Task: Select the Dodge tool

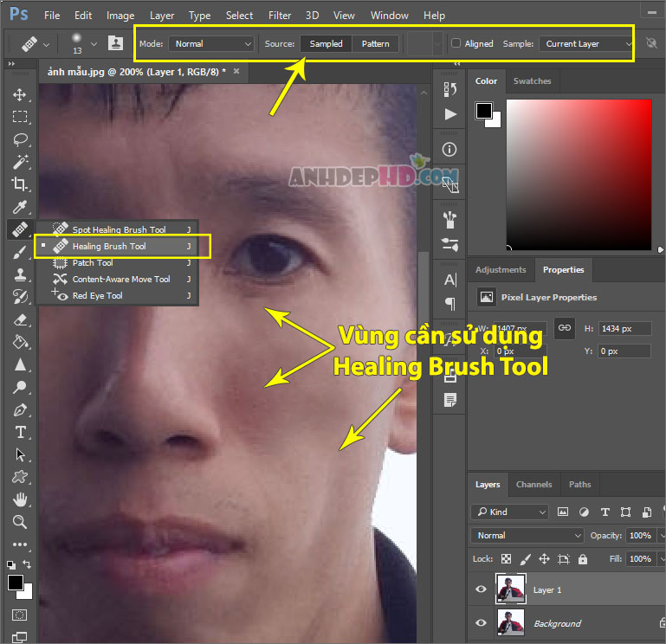Action: [20, 387]
